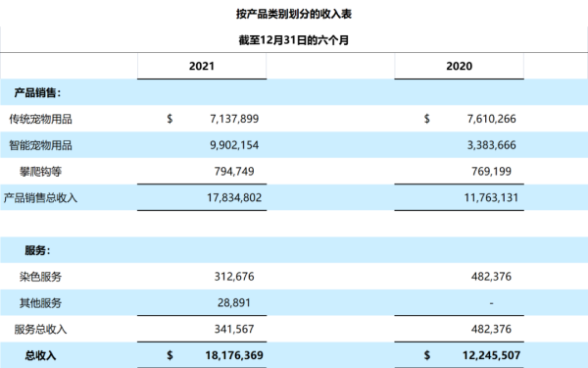
Task: Click the 服务 section label
Action: click(x=37, y=250)
